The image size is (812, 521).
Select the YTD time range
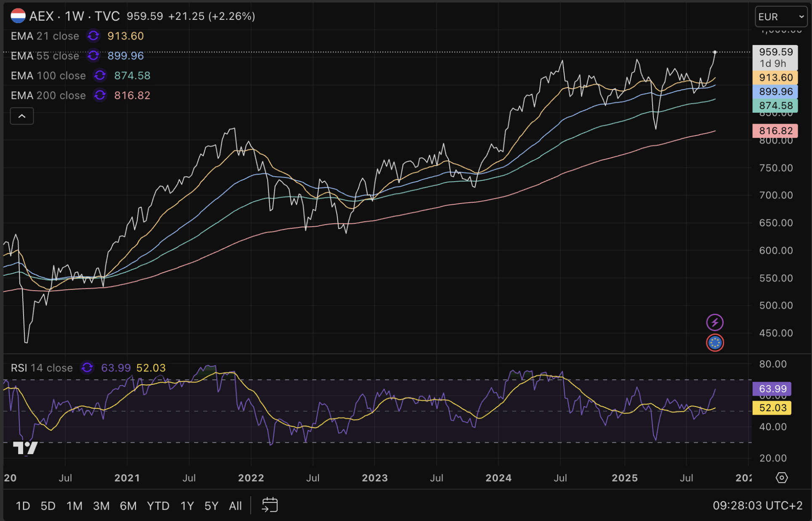(x=158, y=505)
